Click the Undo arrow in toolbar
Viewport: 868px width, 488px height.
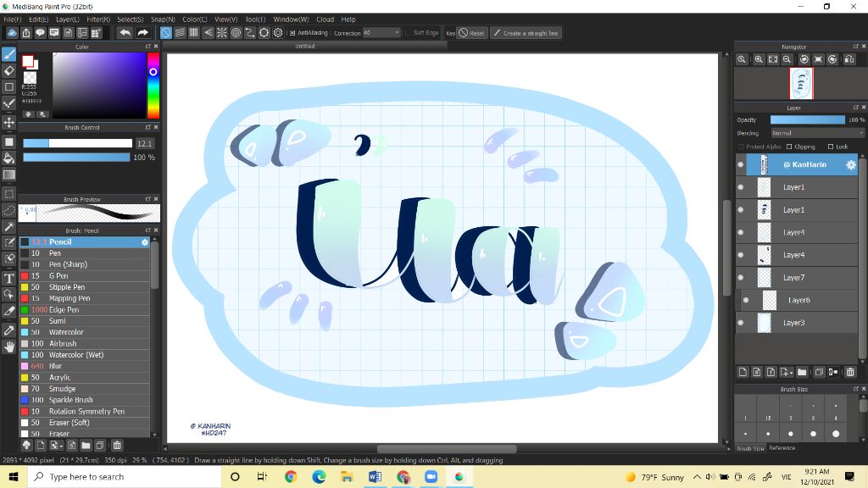click(125, 33)
